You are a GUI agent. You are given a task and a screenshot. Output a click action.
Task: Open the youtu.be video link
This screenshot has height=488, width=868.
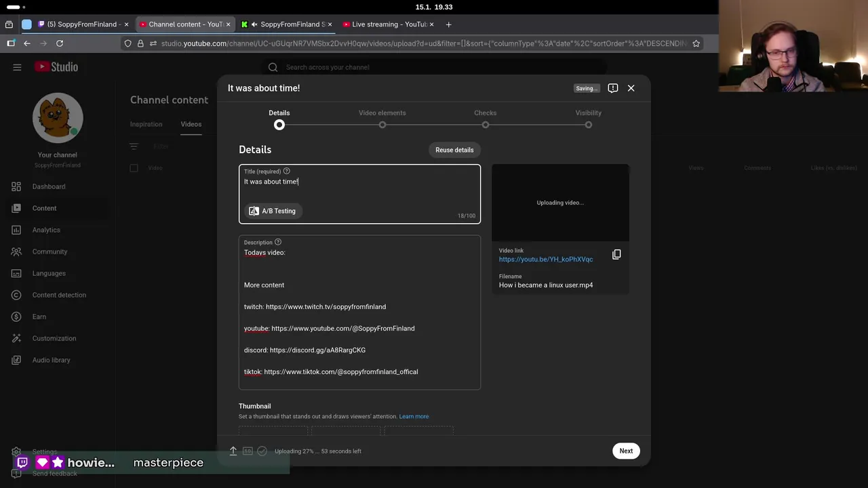click(546, 259)
